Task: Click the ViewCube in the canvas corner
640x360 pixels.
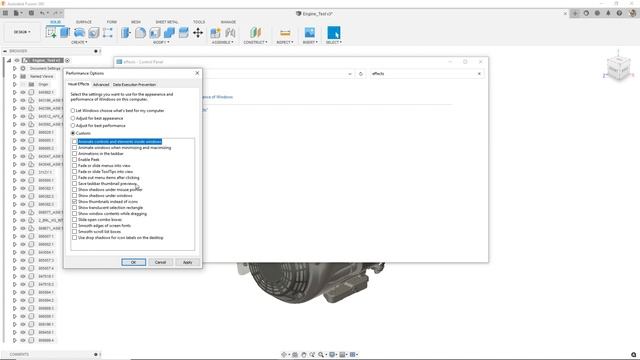Action: pyautogui.click(x=618, y=69)
